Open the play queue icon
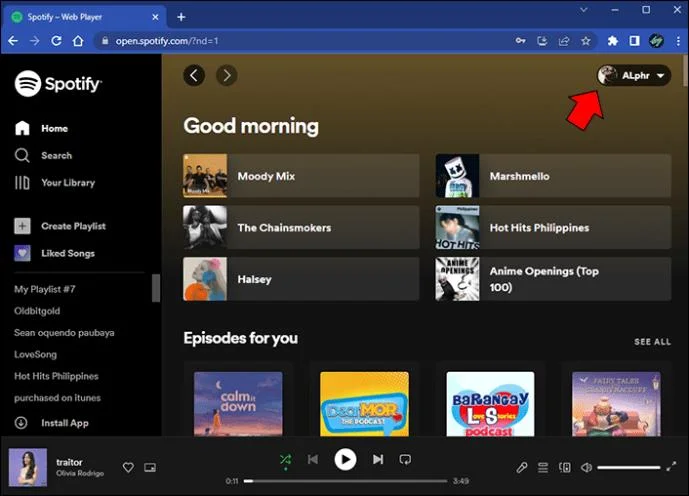Screen dimensions: 689x496 click(x=543, y=467)
